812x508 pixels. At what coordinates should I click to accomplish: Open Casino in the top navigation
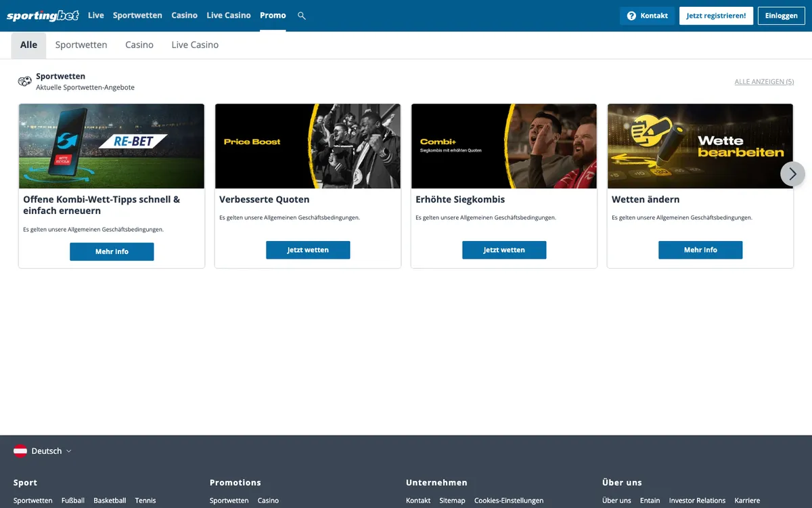click(185, 15)
